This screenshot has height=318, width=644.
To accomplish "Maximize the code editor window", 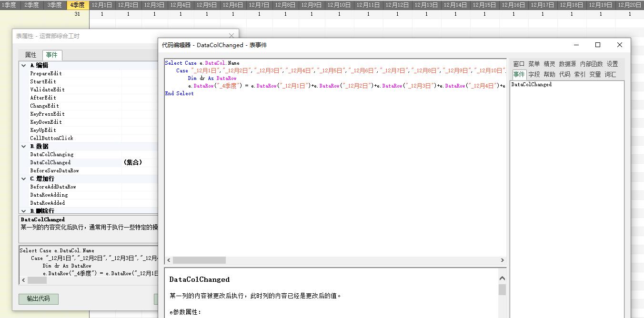I will [x=598, y=45].
